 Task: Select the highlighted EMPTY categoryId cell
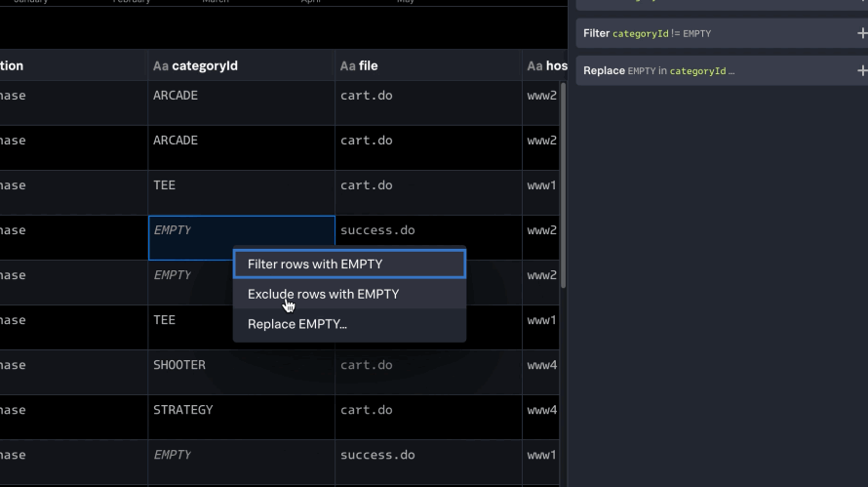pyautogui.click(x=185, y=231)
